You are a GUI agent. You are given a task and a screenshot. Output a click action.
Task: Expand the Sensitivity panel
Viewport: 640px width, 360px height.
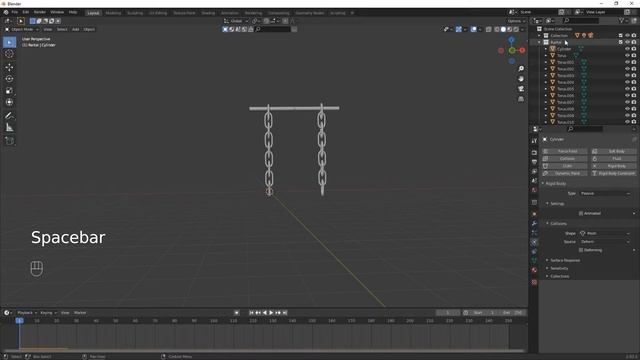(559, 268)
